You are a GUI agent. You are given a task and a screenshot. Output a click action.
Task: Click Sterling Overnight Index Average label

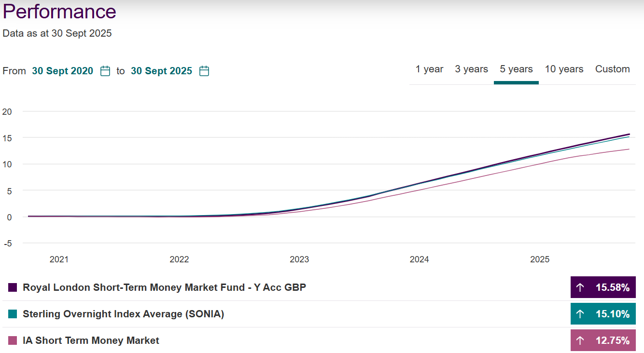[123, 314]
